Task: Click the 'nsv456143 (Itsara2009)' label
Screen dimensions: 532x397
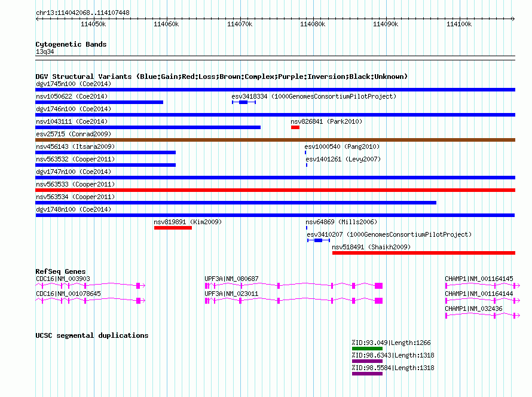Action: (75, 146)
